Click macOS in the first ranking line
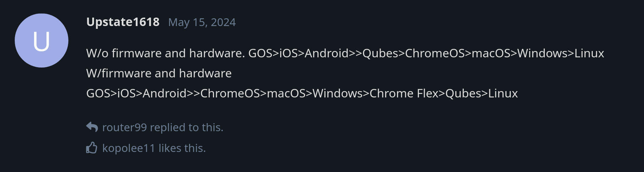Viewport: 644px width, 172px height. click(x=491, y=53)
